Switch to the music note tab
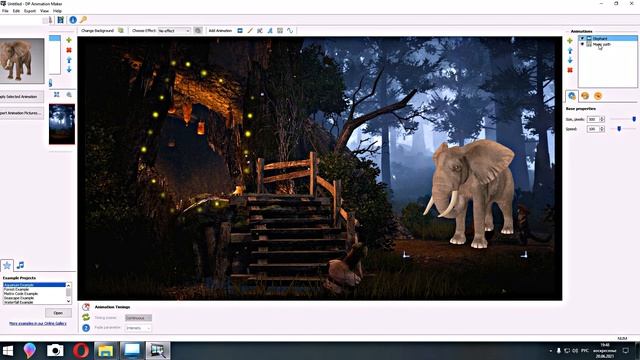 pyautogui.click(x=20, y=265)
